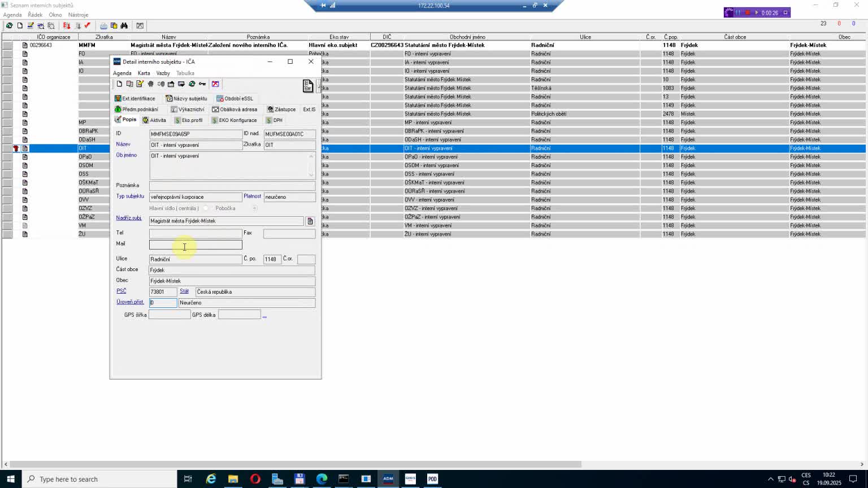The width and height of the screenshot is (868, 488).
Task: Select the Pobočka radio button
Action: [255, 208]
